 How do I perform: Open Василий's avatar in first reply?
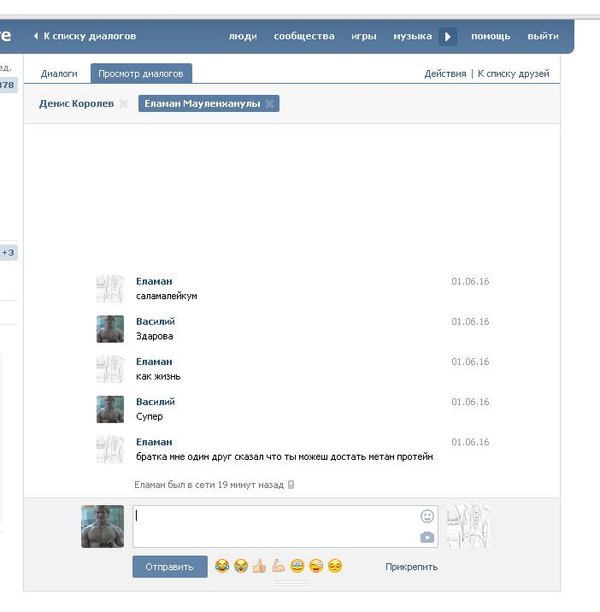(110, 329)
